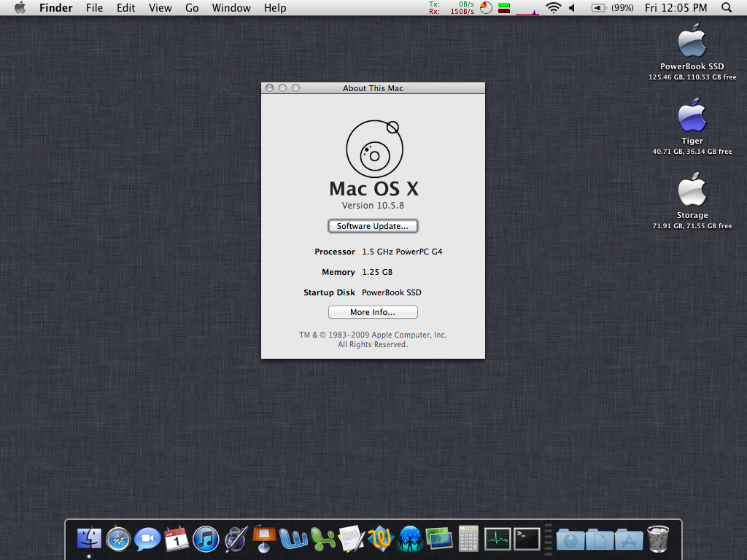This screenshot has height=560, width=747.
Task: Click the Mac OS X disc logo image
Action: [x=374, y=149]
